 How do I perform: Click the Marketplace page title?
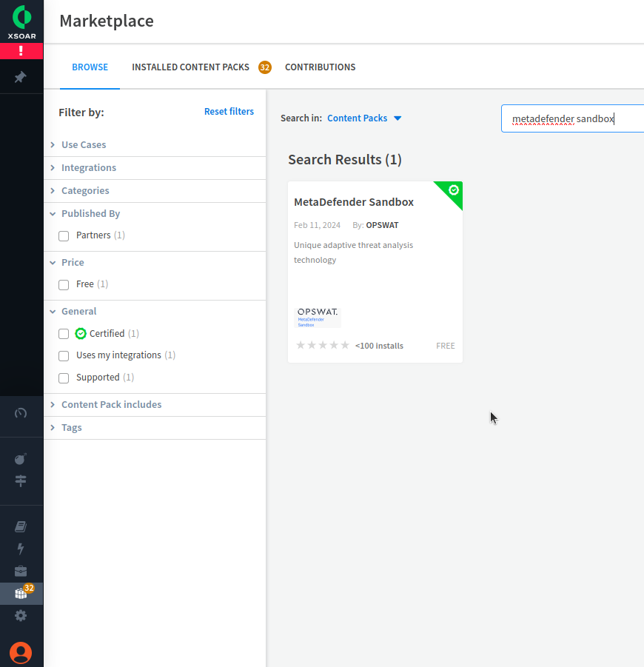click(107, 21)
